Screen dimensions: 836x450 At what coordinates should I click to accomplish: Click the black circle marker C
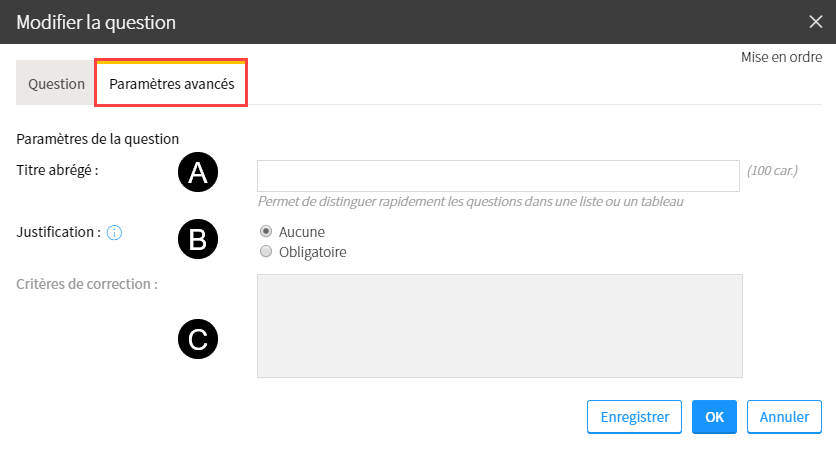click(198, 339)
